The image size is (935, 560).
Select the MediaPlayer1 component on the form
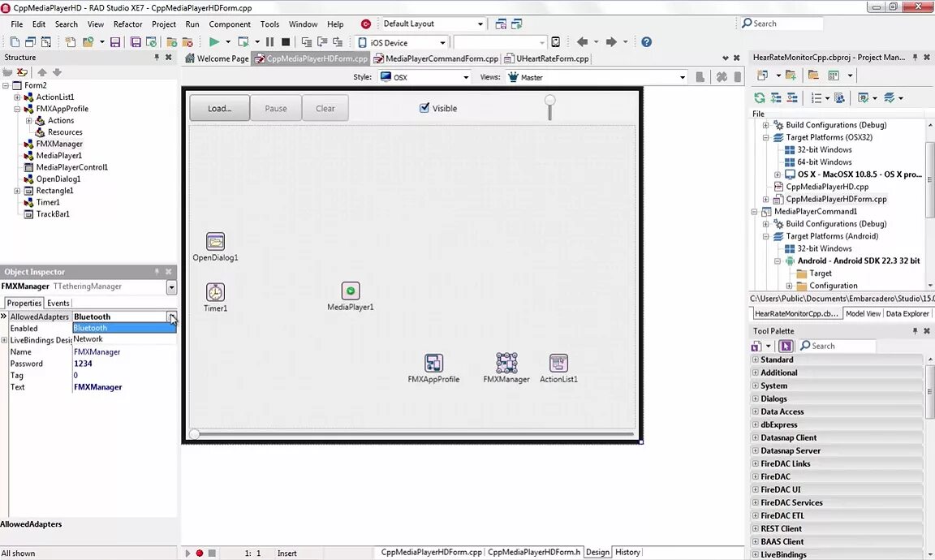pyautogui.click(x=351, y=291)
